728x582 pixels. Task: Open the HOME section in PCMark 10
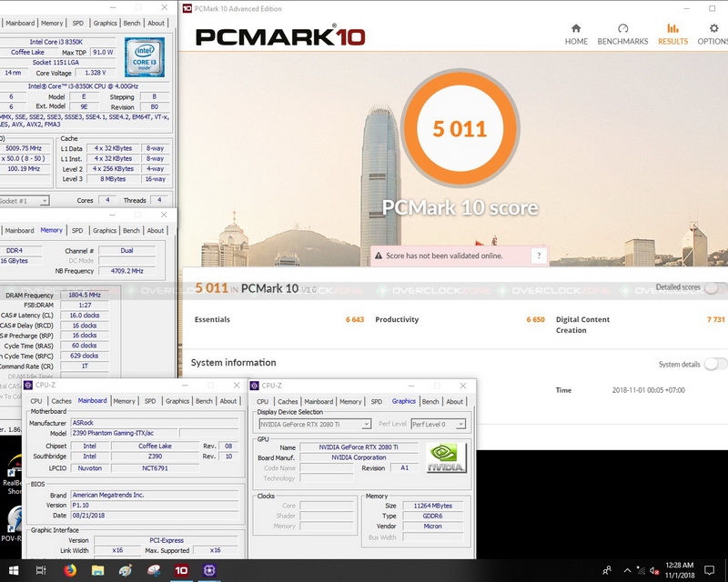click(x=576, y=35)
